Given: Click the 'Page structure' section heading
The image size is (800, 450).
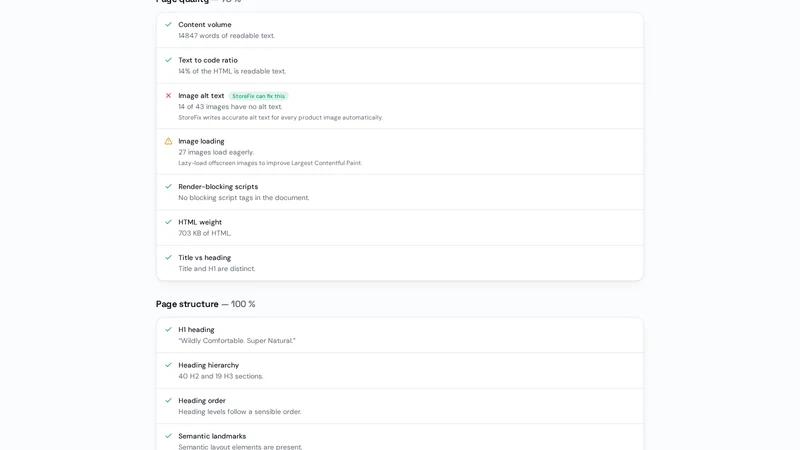Looking at the screenshot, I should click(x=187, y=304).
